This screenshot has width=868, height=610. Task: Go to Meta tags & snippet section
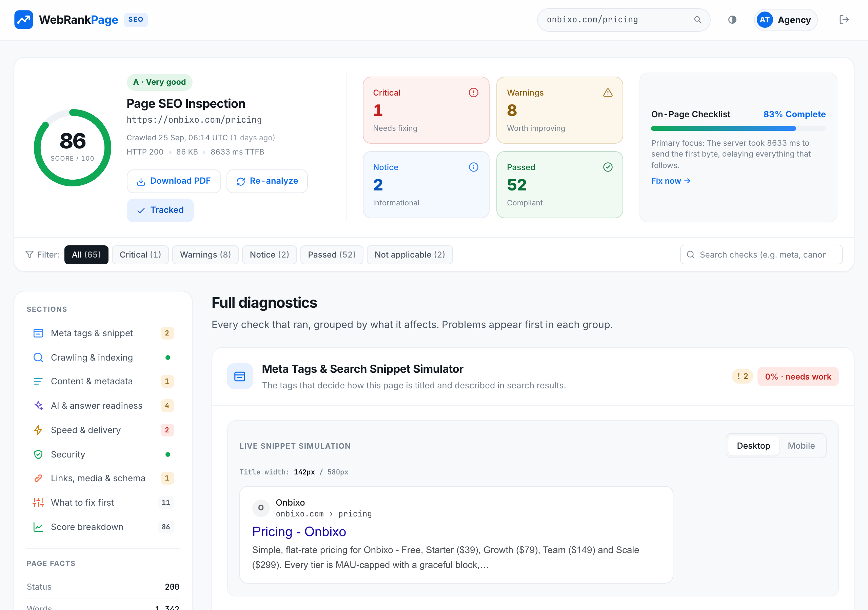tap(103, 333)
